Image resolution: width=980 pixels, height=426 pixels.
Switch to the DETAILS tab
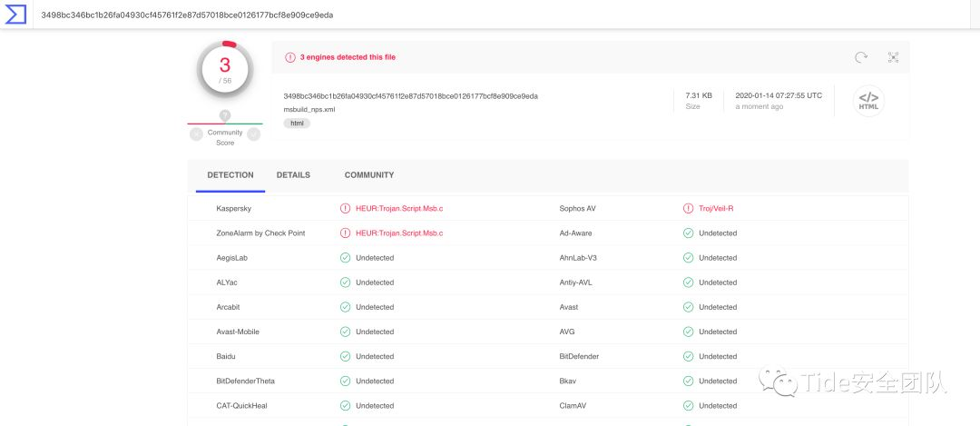click(x=293, y=175)
